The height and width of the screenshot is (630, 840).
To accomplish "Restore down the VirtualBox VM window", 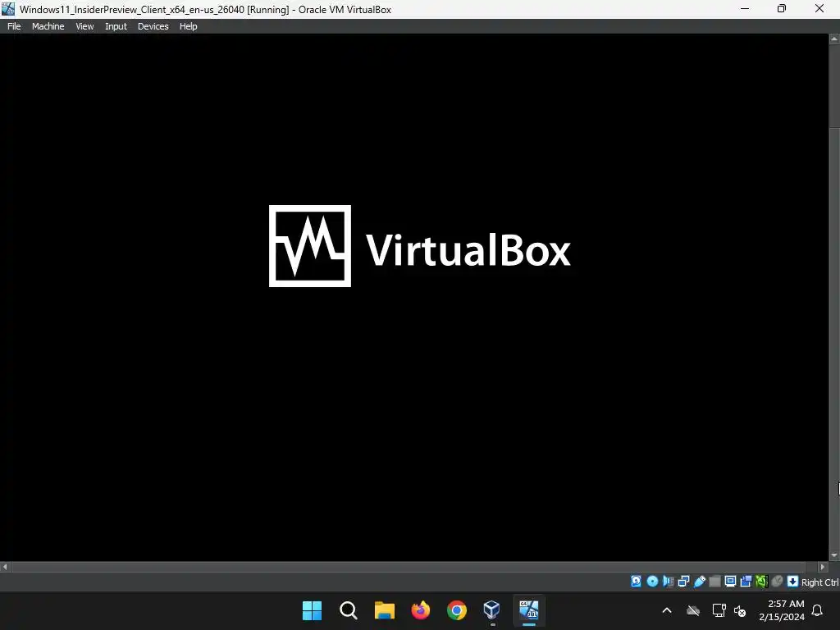I will (x=782, y=8).
